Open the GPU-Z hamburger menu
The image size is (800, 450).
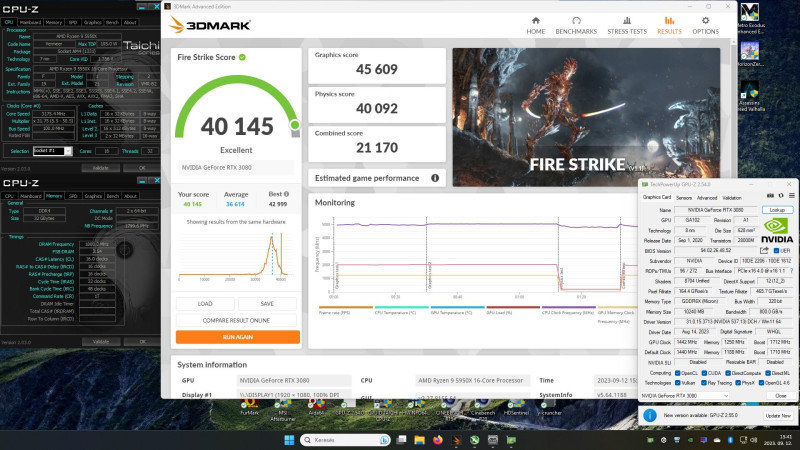pos(791,196)
